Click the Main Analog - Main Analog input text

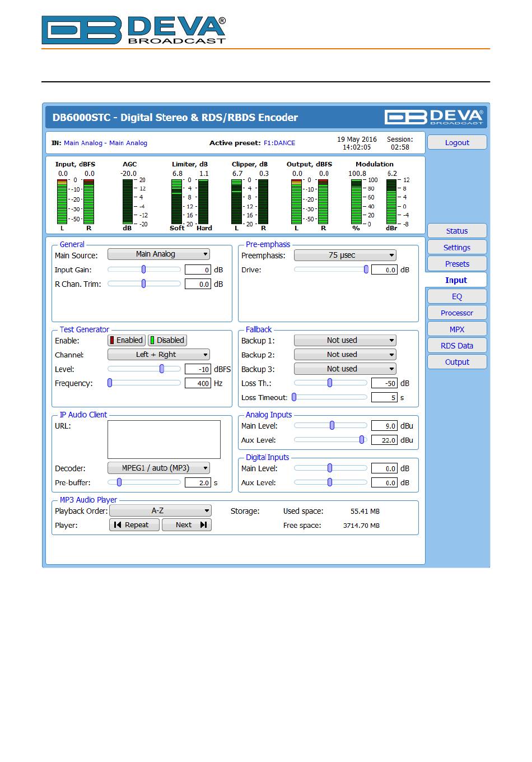pos(105,143)
